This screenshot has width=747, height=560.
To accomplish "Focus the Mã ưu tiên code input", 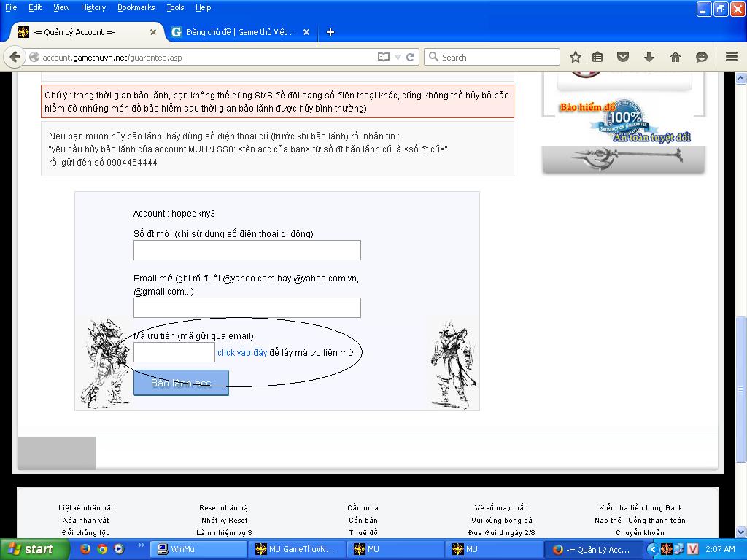I will point(174,352).
